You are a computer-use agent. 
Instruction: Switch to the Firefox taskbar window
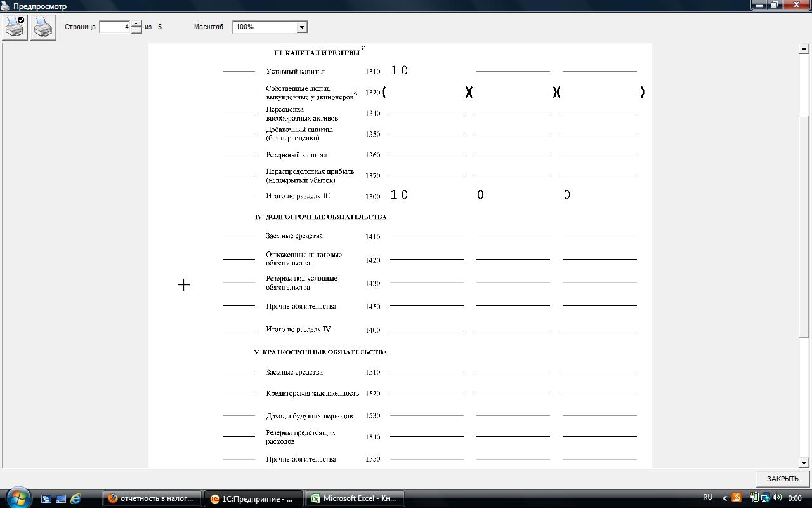click(x=152, y=498)
